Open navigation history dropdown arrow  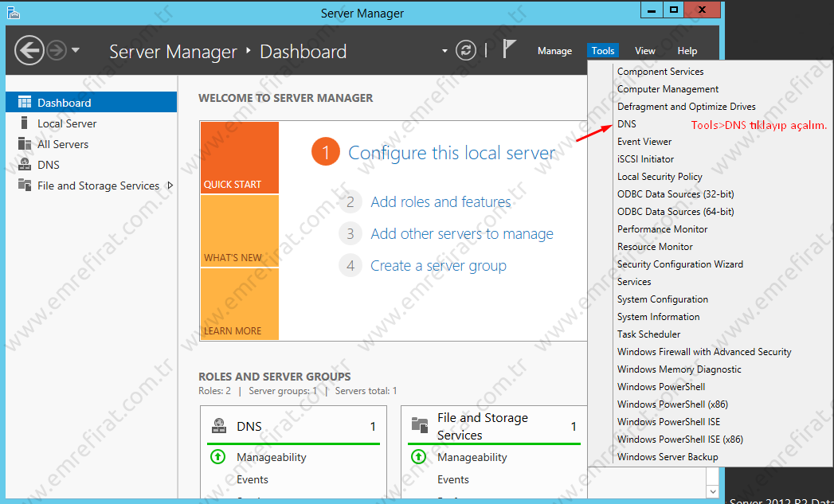pyautogui.click(x=76, y=51)
